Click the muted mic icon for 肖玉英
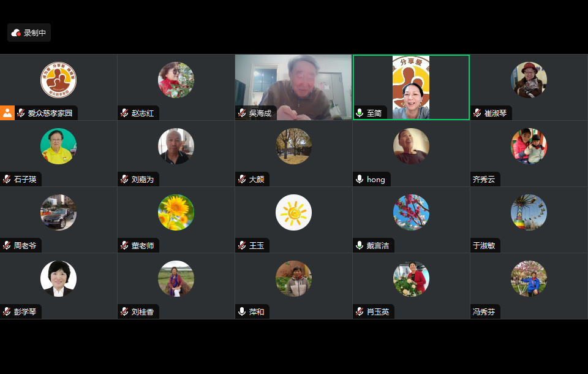Screen dimensions: 588x374 (x=360, y=311)
